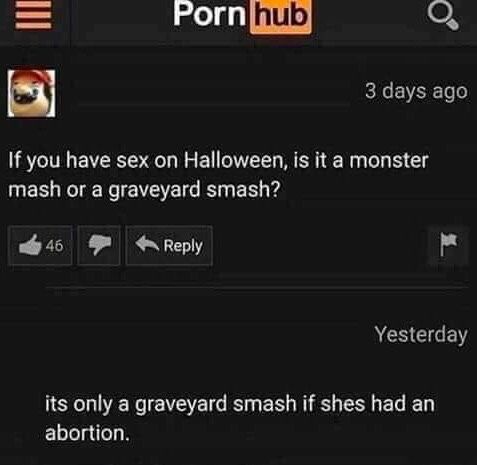
Task: Open search with the magnifier icon
Action: pyautogui.click(x=443, y=16)
